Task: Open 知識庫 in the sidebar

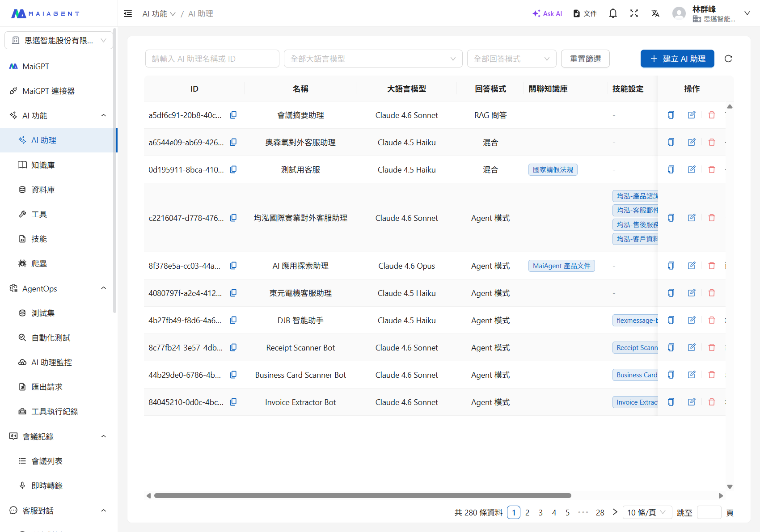Action: tap(43, 165)
